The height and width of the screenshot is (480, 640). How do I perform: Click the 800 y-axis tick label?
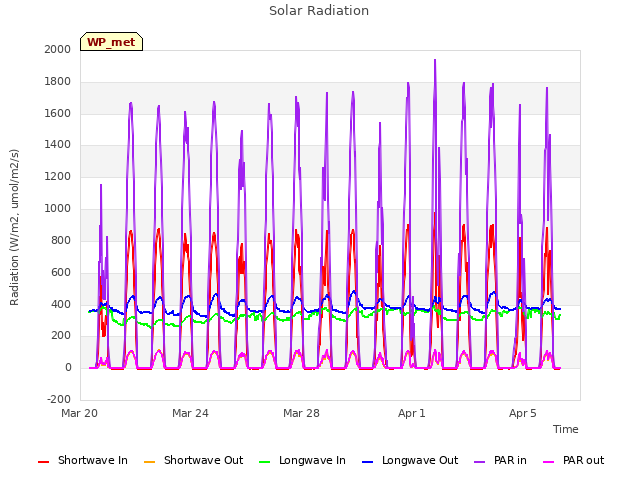[61, 240]
